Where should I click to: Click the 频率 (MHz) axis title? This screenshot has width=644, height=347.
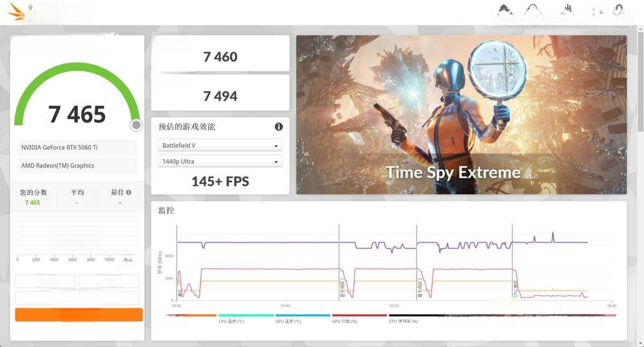(160, 263)
